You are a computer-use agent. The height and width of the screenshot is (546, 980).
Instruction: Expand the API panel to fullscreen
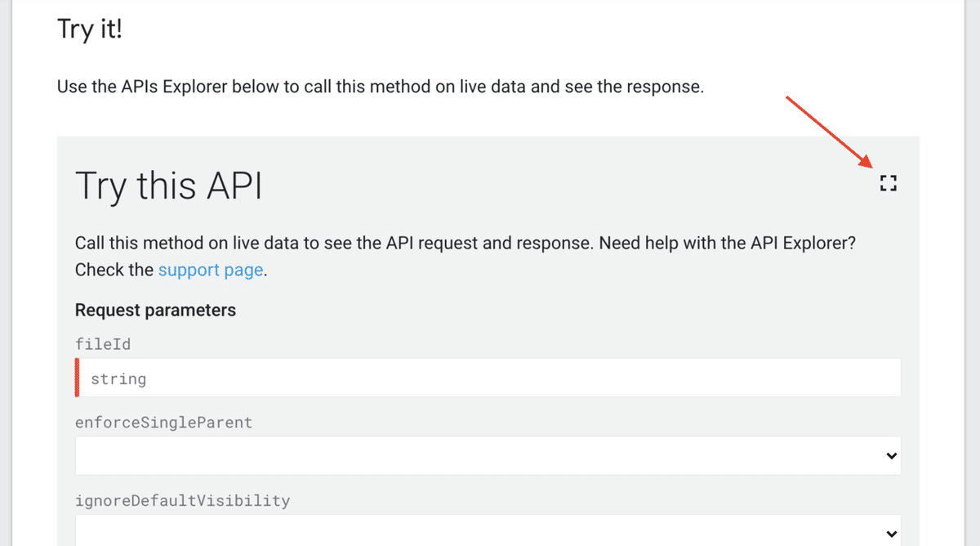[889, 183]
